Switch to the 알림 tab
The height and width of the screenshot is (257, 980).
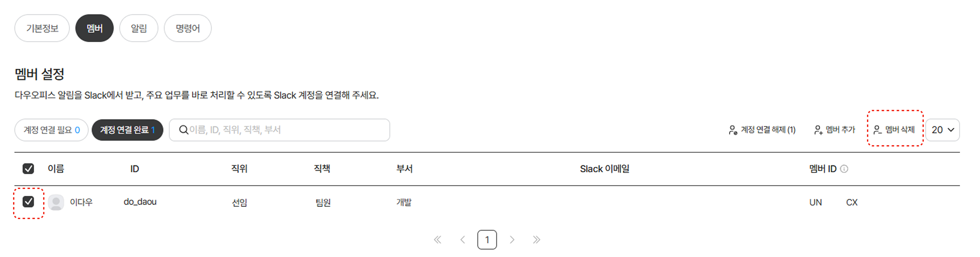coord(139,28)
